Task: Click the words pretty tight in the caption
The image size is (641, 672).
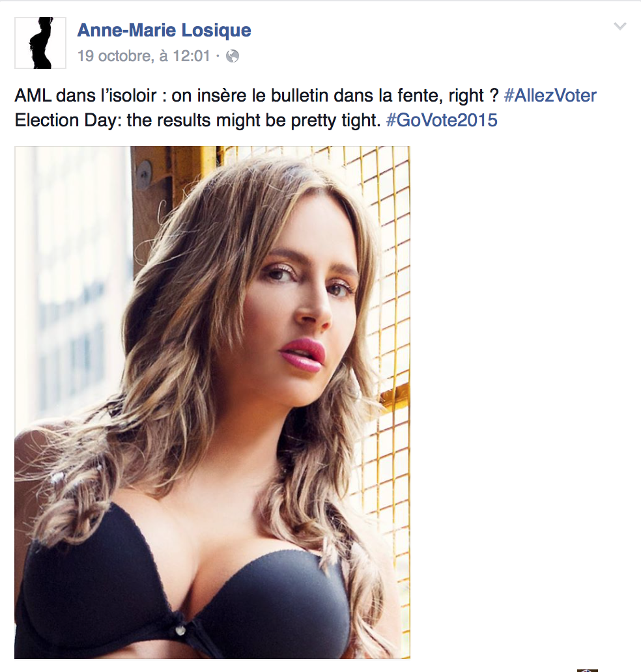Action: click(335, 121)
